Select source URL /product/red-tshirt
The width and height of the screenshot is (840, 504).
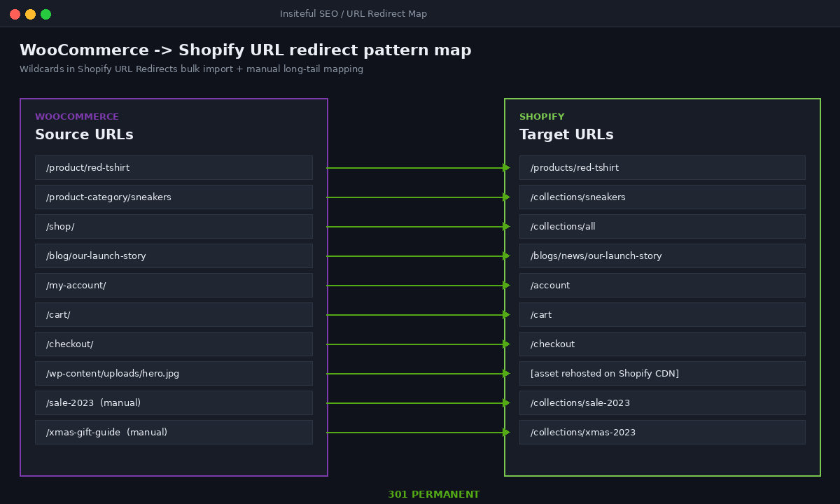[x=174, y=168]
